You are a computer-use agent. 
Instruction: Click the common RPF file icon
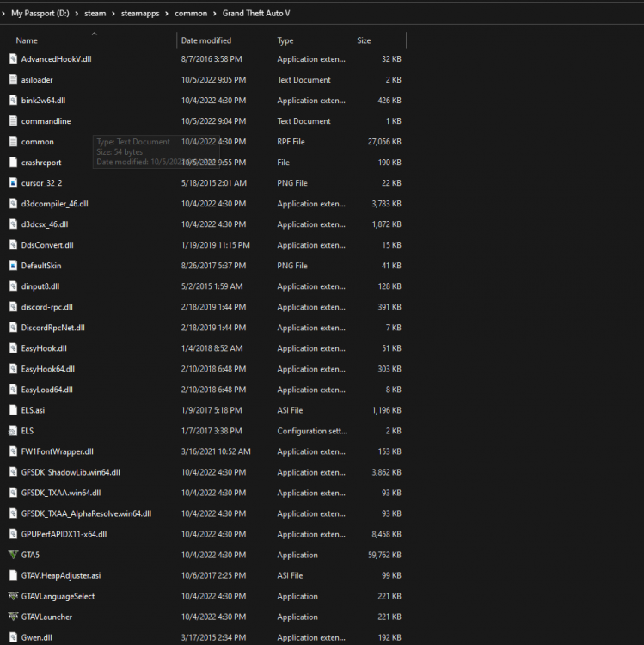pyautogui.click(x=13, y=142)
